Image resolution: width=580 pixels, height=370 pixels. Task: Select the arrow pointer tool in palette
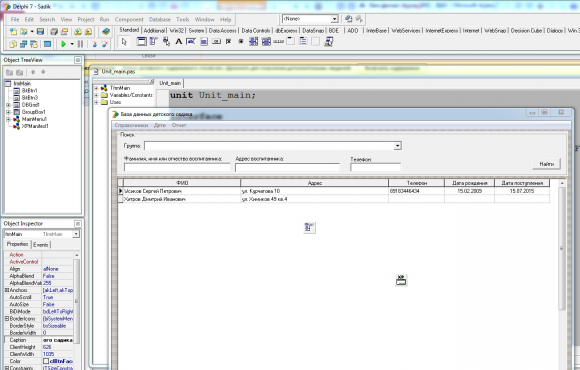coord(124,42)
